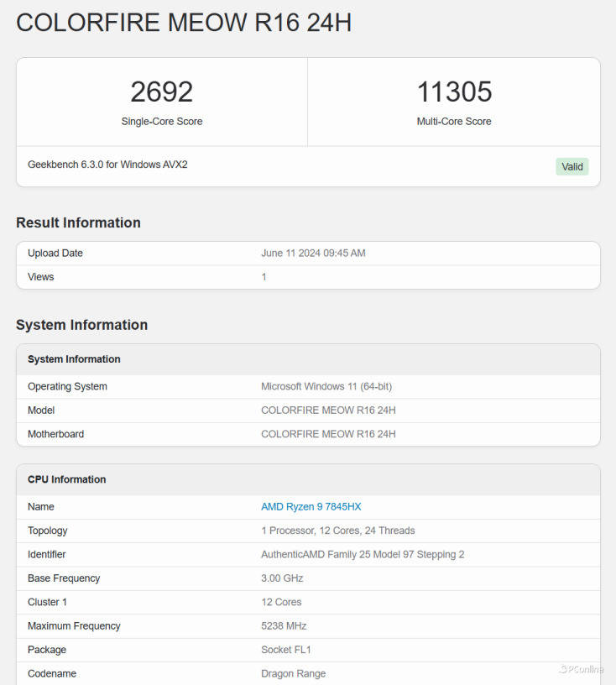
Task: Click the Maximum Frequency label
Action: tap(74, 626)
